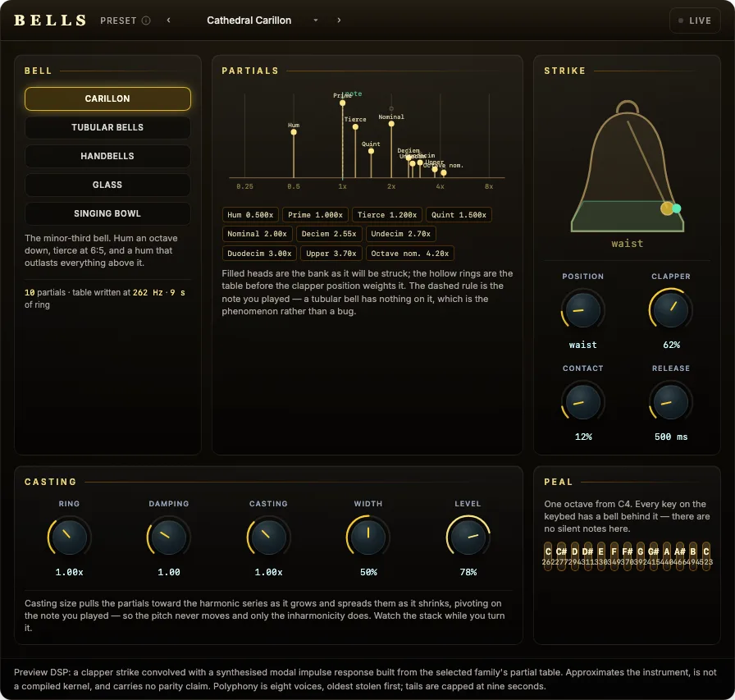The height and width of the screenshot is (700, 735).
Task: Click the Damping knob
Action: pyautogui.click(x=169, y=537)
